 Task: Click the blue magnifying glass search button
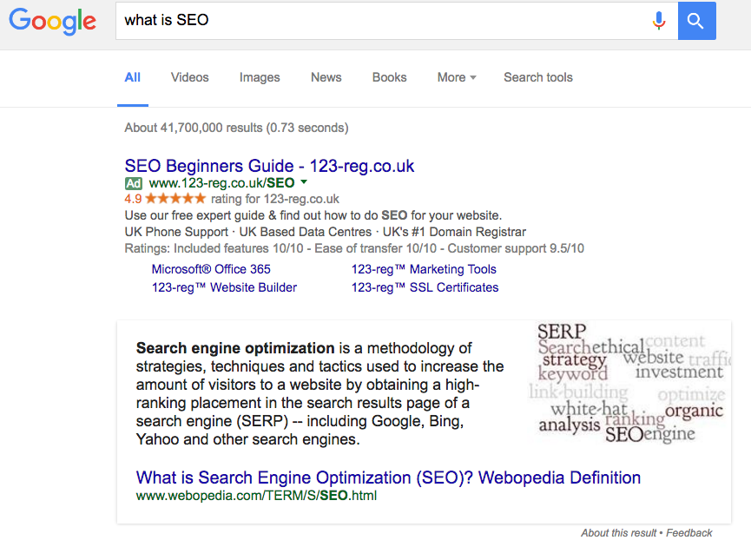point(696,21)
